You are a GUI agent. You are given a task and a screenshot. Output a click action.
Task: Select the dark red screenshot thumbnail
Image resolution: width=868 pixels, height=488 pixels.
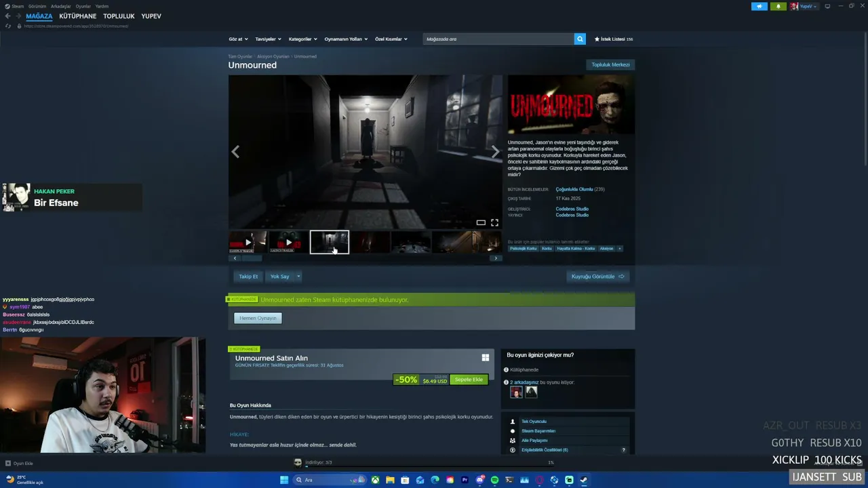[370, 242]
